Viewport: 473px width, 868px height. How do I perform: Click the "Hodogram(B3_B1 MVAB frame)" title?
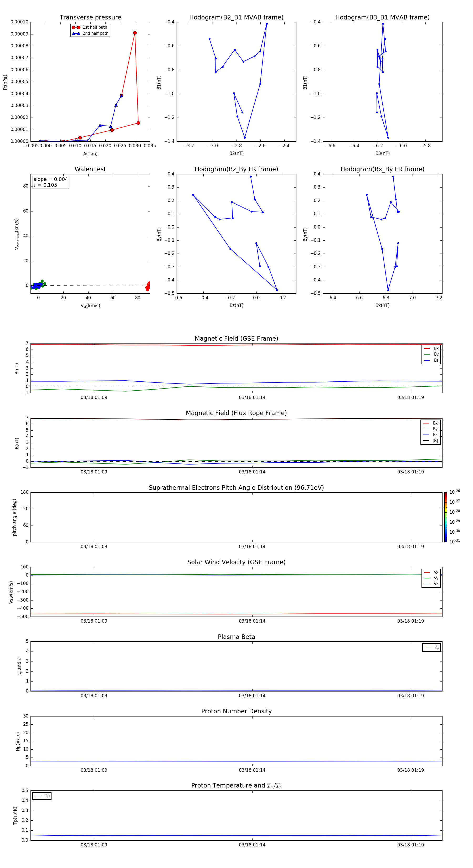pyautogui.click(x=382, y=18)
